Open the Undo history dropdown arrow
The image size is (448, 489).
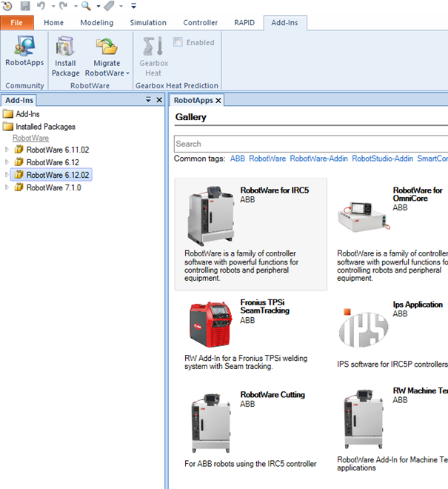click(x=53, y=6)
